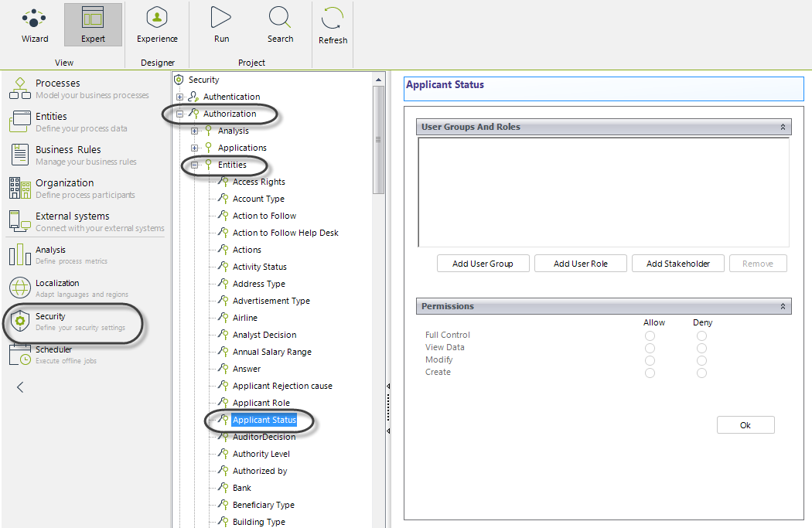
Task: Allow Full Control permission
Action: (x=650, y=336)
